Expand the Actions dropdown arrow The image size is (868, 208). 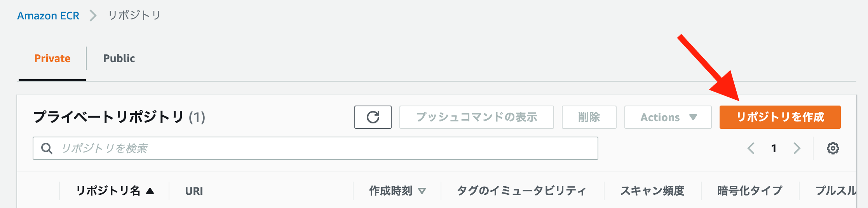coord(693,117)
